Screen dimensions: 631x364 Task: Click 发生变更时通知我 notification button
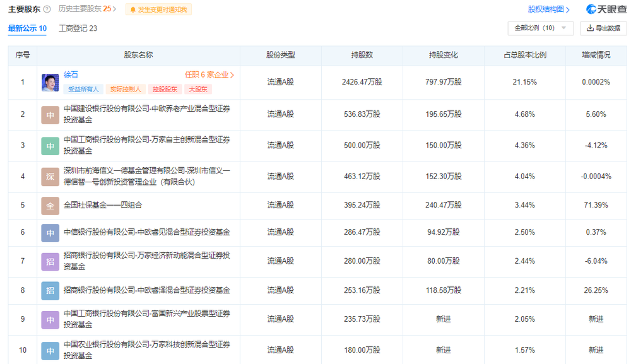tap(158, 9)
